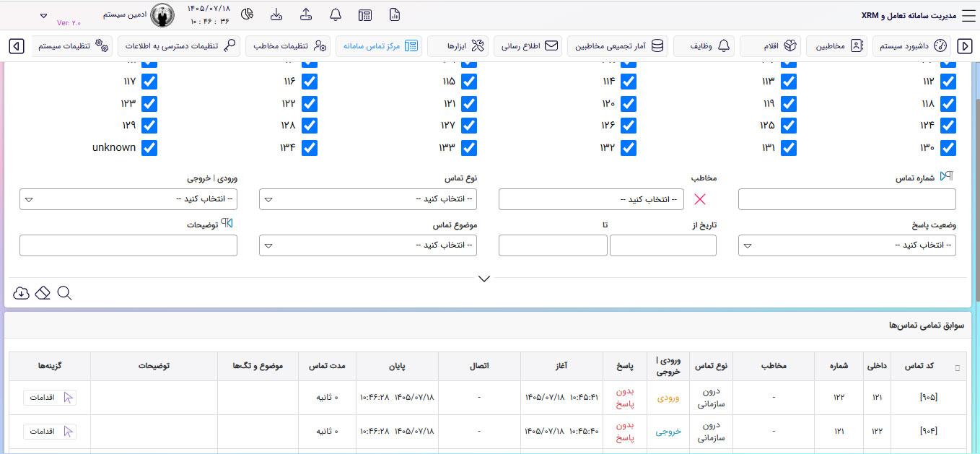Click the توضیحات input field
The image size is (980, 454).
tap(128, 245)
